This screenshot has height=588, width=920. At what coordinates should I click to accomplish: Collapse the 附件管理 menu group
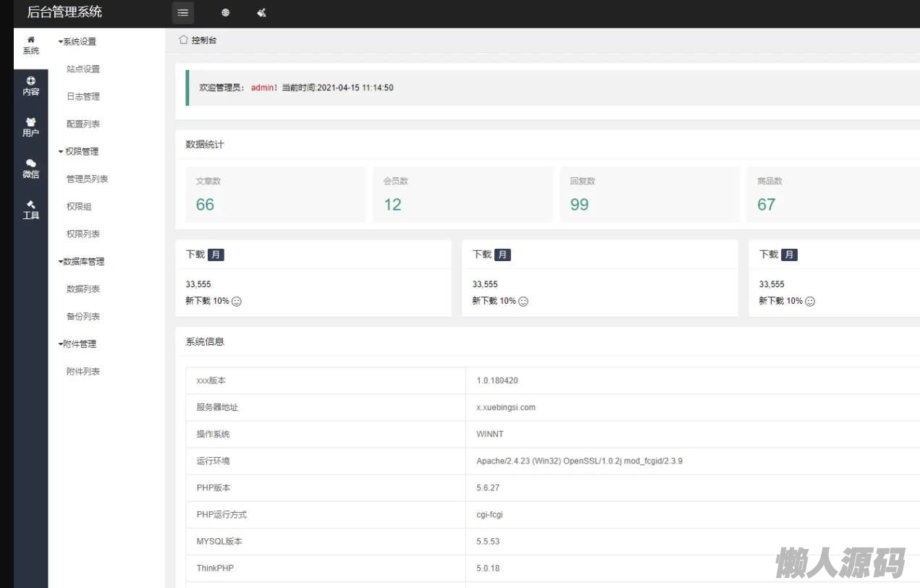pyautogui.click(x=77, y=344)
